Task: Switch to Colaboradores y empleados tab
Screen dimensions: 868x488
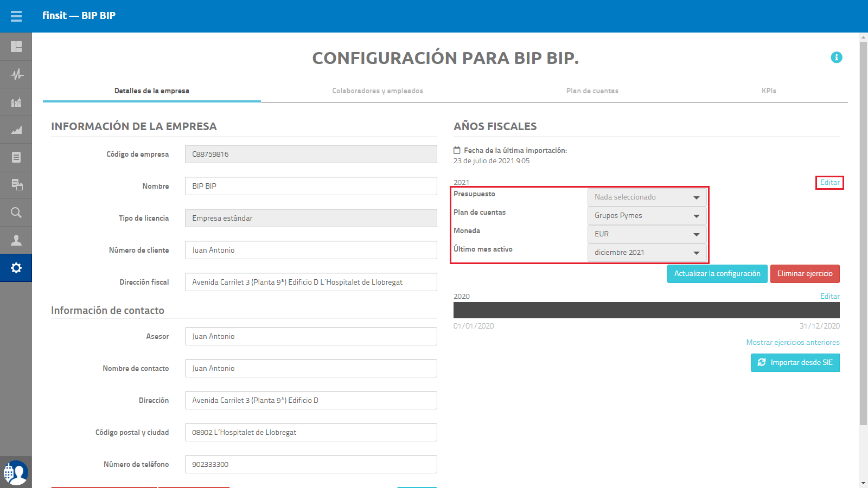Action: (378, 91)
